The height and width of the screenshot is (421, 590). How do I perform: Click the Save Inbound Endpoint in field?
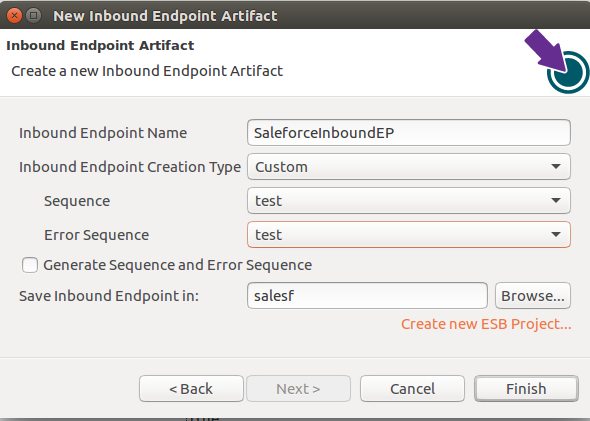pos(367,296)
